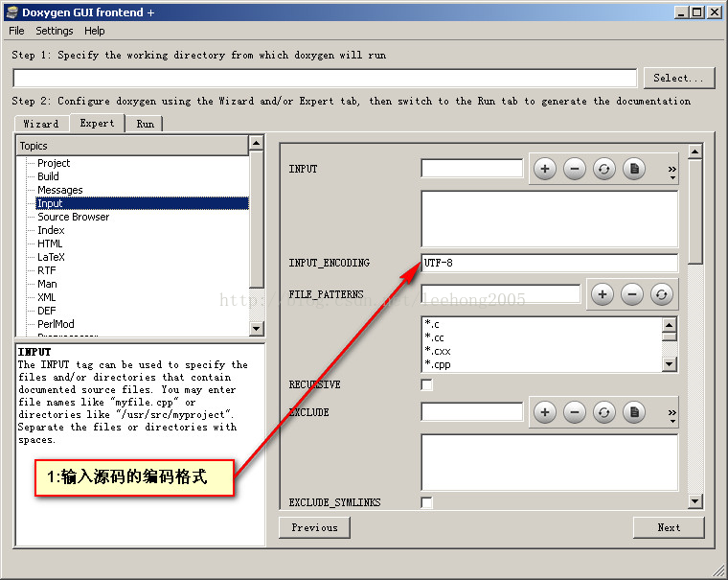This screenshot has height=580, width=728.
Task: Enable the RECURSIVE checkbox
Action: 426,384
